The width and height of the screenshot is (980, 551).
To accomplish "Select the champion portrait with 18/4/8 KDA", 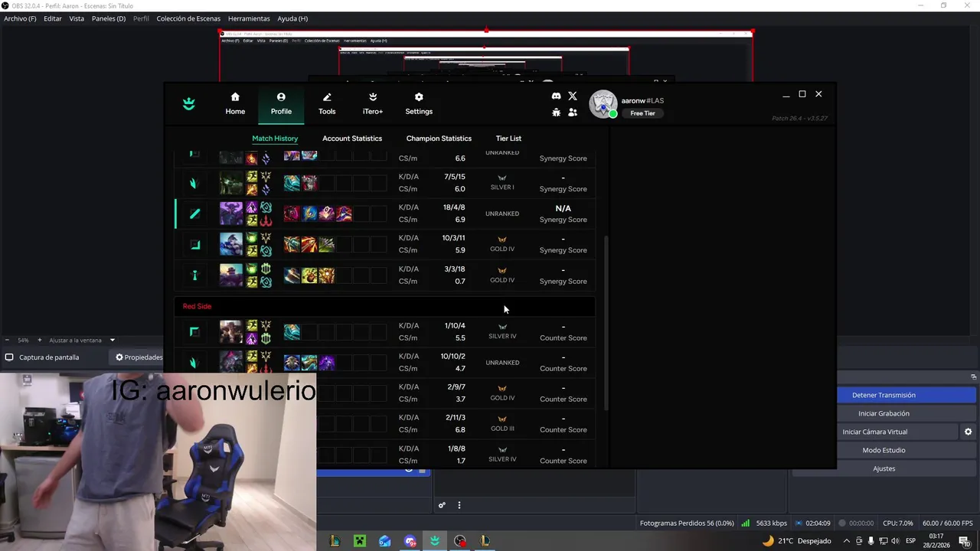I will (x=231, y=214).
